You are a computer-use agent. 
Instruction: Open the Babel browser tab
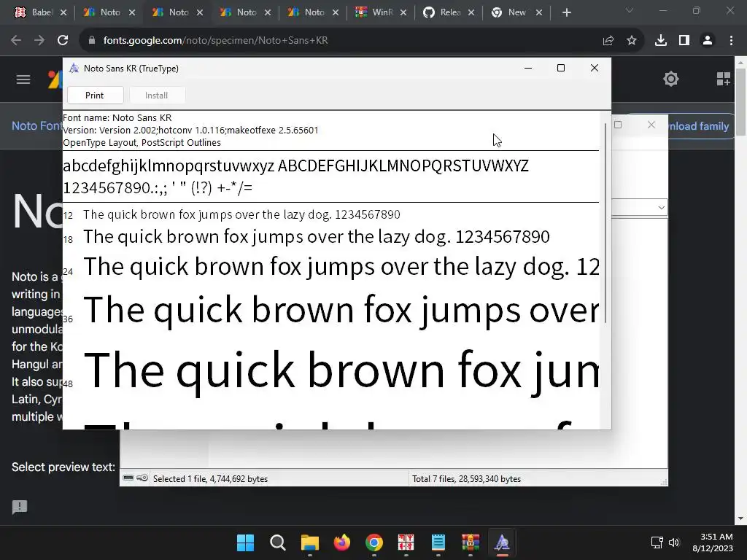coord(41,12)
